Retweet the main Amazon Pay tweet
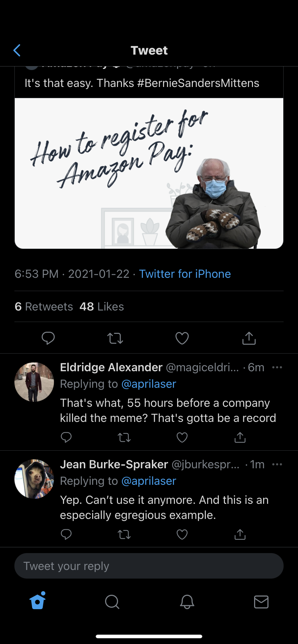298x644 pixels. pos(115,338)
